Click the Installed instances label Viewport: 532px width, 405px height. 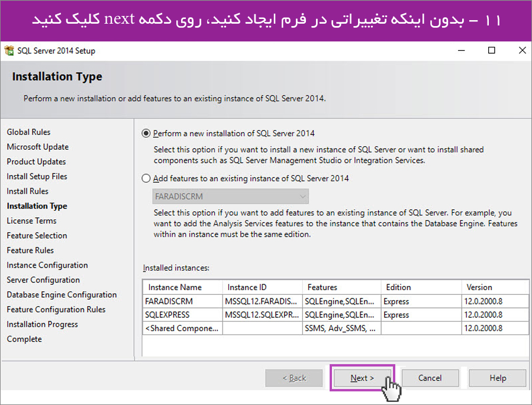176,268
